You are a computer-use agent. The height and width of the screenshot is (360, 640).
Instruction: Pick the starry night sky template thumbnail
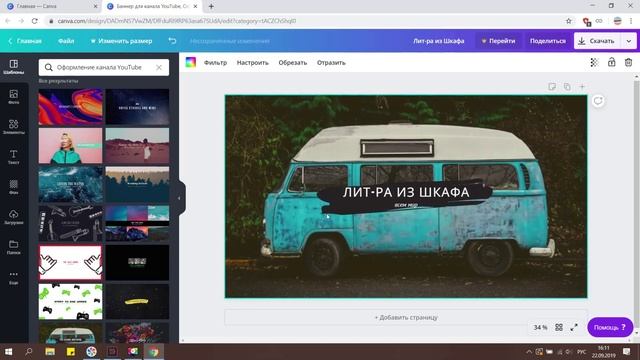[137, 107]
